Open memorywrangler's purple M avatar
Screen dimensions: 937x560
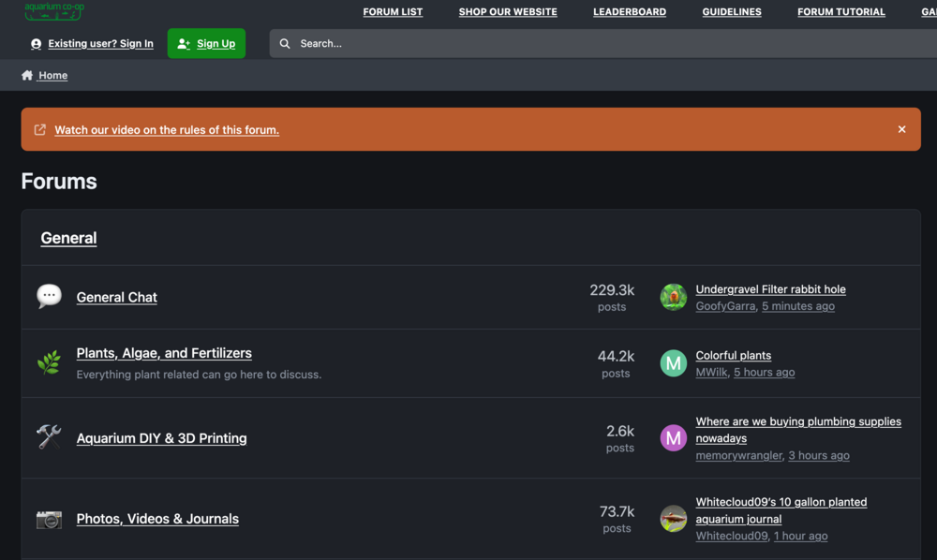[673, 438]
